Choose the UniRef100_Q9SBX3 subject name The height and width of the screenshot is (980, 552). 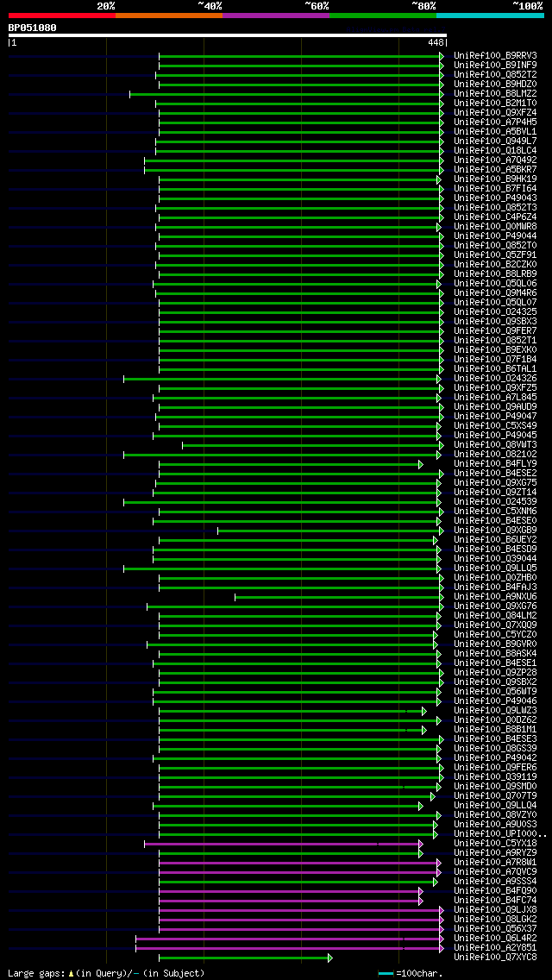495,321
